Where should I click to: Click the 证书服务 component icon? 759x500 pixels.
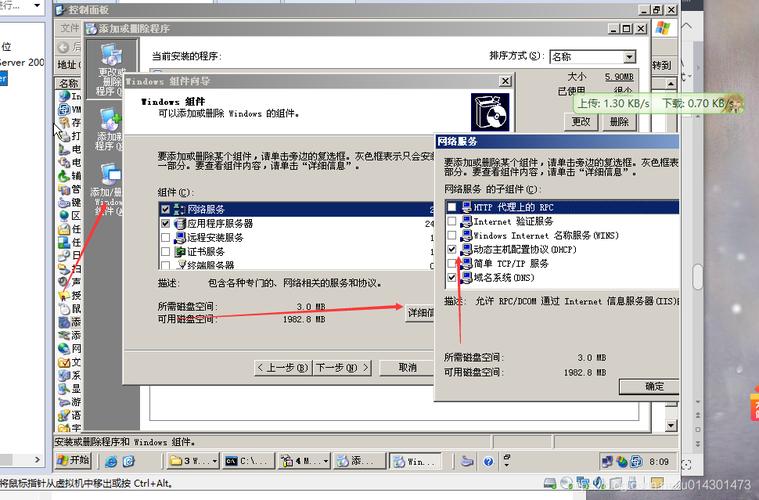180,251
